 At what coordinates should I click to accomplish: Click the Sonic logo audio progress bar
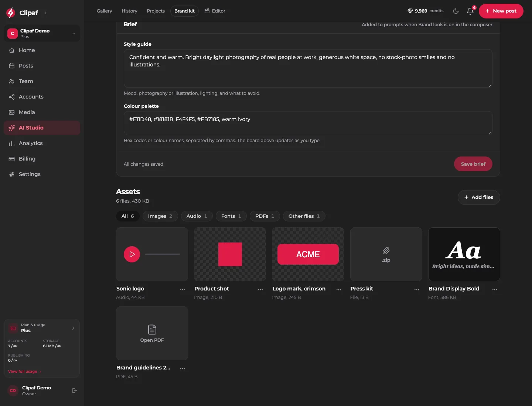[x=163, y=254]
